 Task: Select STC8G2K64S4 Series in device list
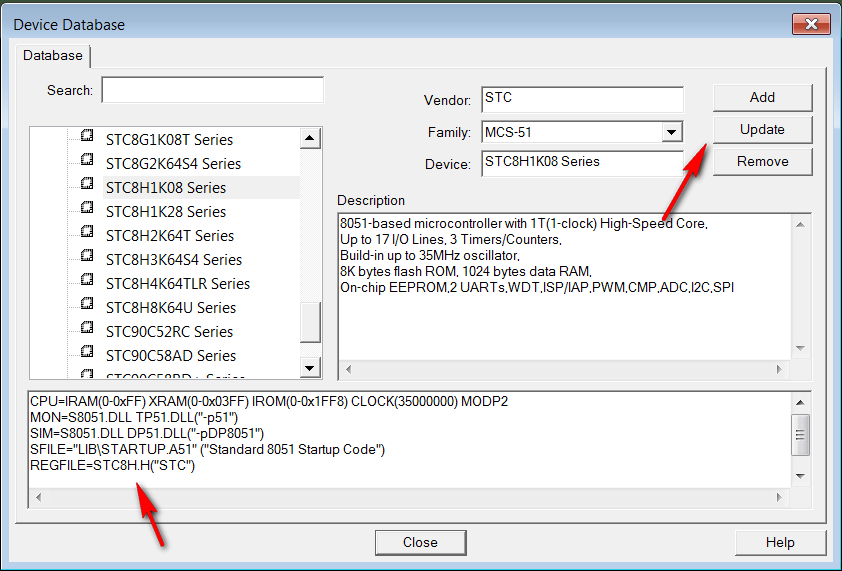(173, 164)
